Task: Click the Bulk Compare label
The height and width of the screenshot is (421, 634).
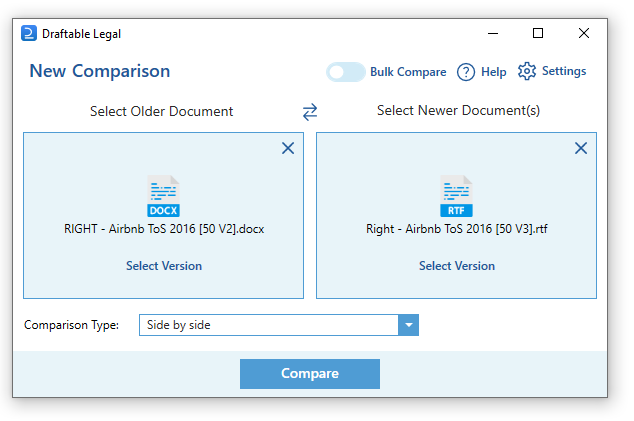Action: point(408,72)
